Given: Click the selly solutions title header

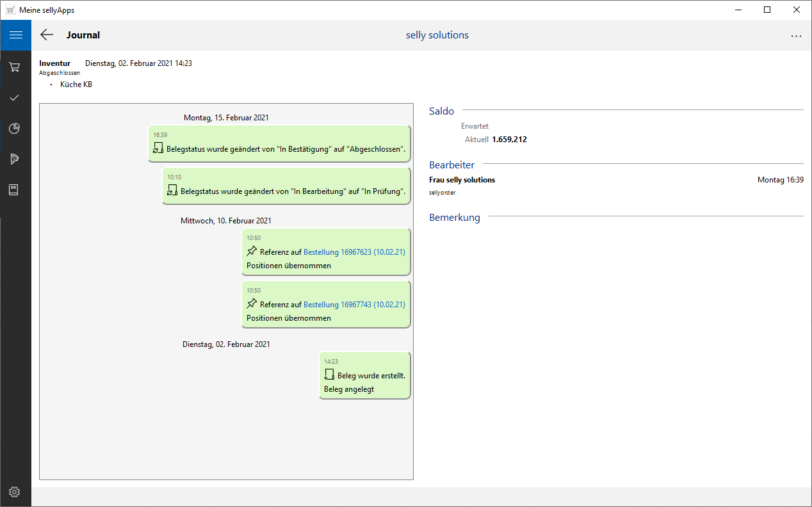Looking at the screenshot, I should click(x=437, y=35).
